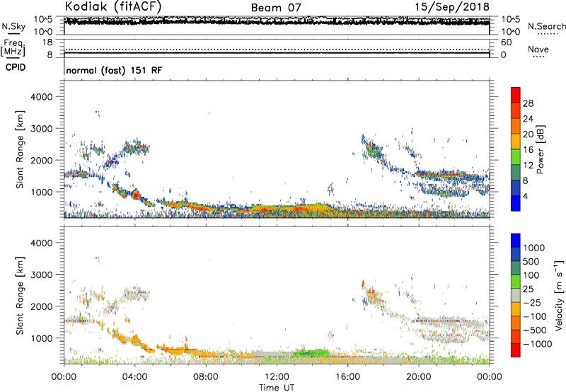Click the 'Power [dB]' color bar label

(540, 149)
